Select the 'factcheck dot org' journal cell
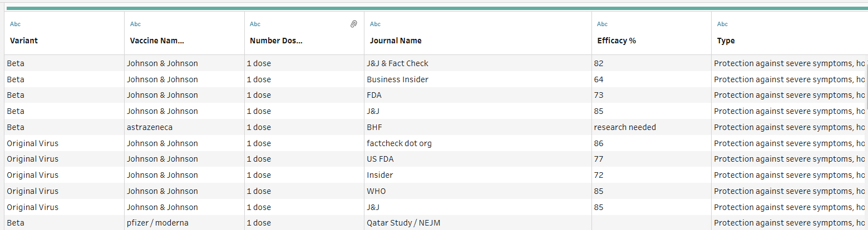The width and height of the screenshot is (868, 230). (399, 143)
